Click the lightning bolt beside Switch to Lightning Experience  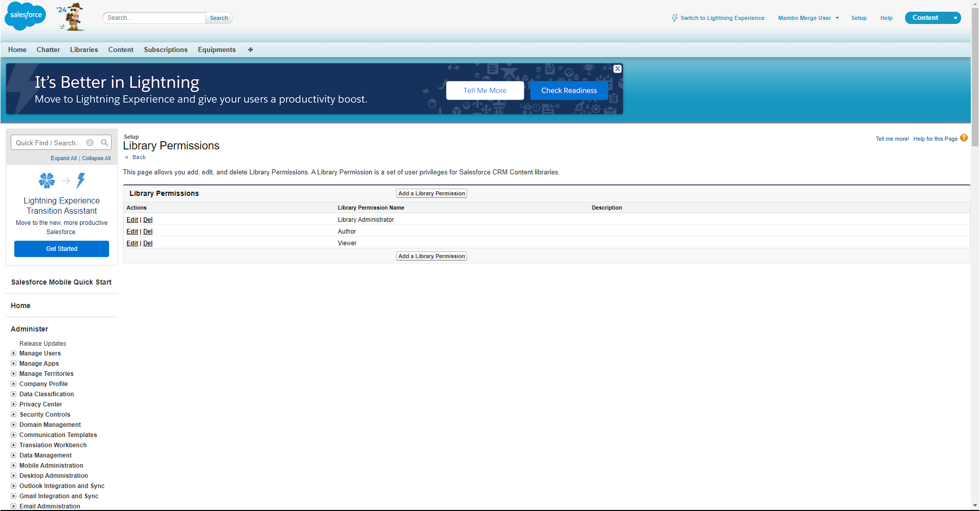pos(674,17)
